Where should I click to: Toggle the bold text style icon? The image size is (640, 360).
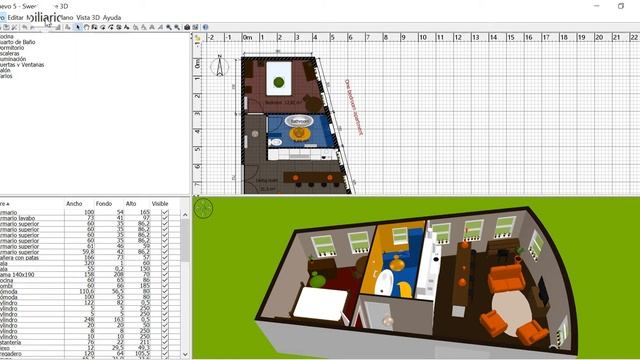[152, 27]
